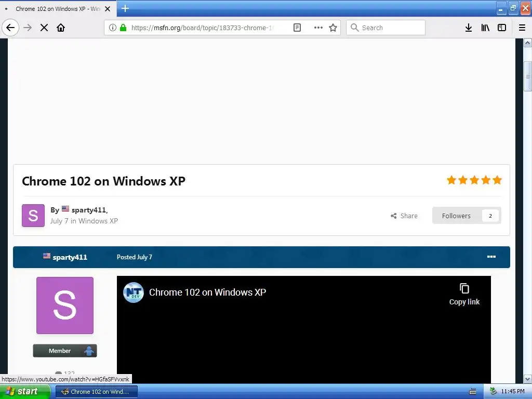Copy link of the YouTube video
Viewport: 532px width, 399px height.
coord(464,294)
